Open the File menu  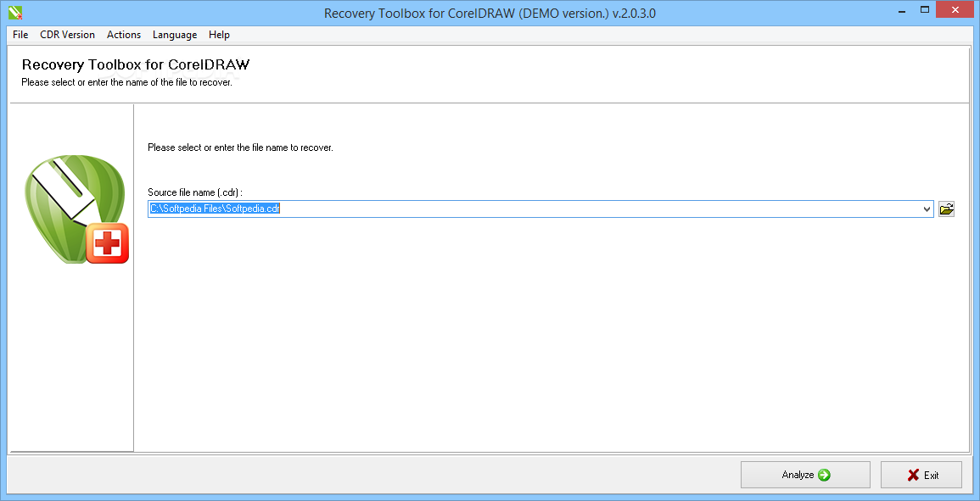click(20, 35)
